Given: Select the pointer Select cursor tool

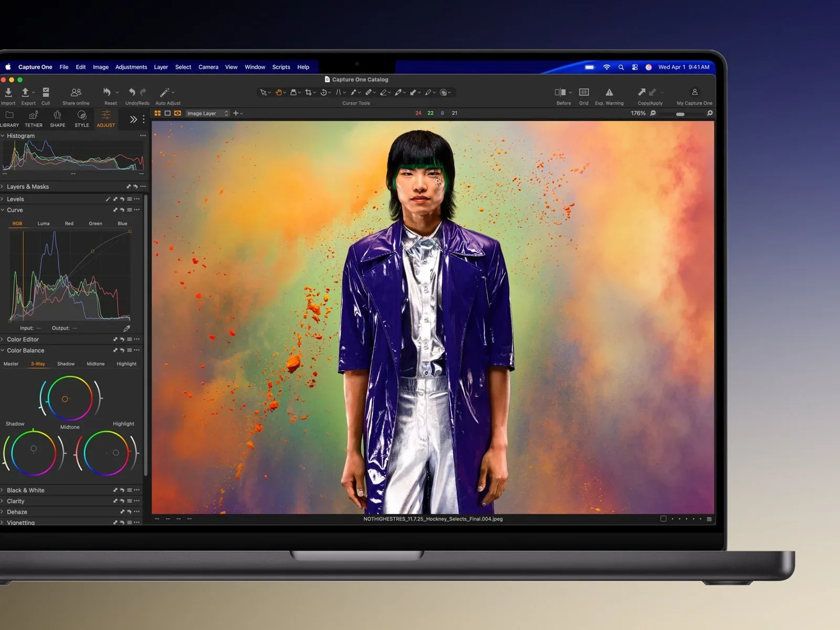Looking at the screenshot, I should [x=264, y=92].
